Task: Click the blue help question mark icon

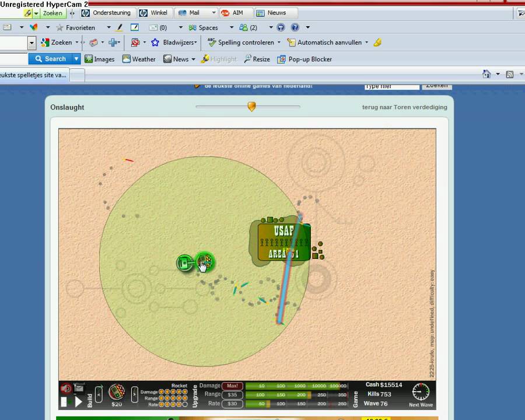Action: 295,27
